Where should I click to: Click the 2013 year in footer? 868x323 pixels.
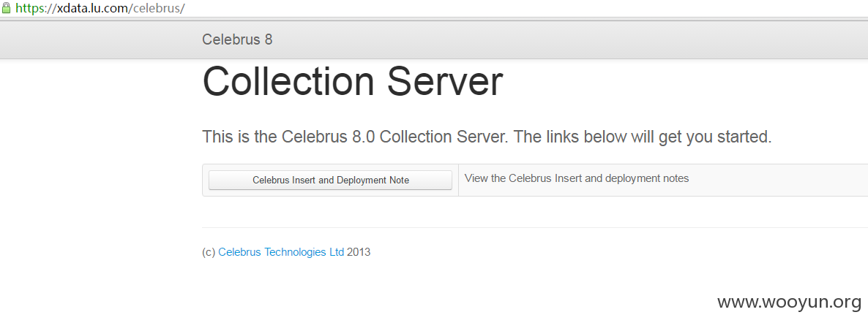359,252
